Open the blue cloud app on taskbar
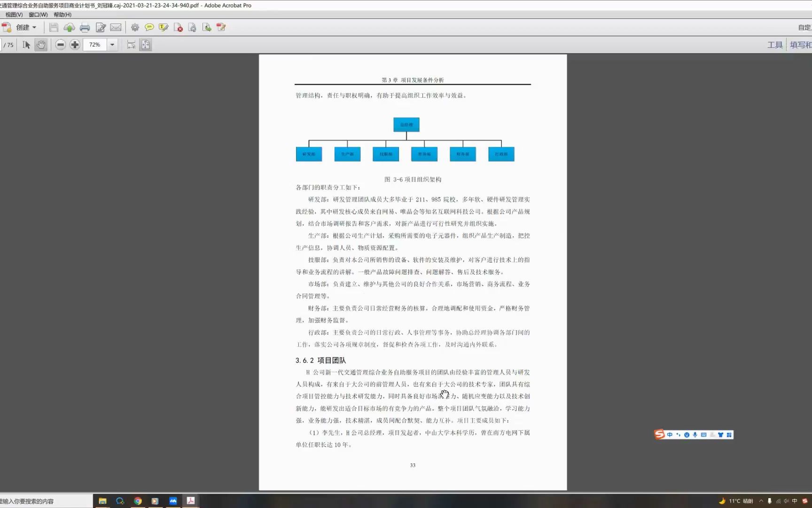The image size is (812, 508). click(x=173, y=501)
